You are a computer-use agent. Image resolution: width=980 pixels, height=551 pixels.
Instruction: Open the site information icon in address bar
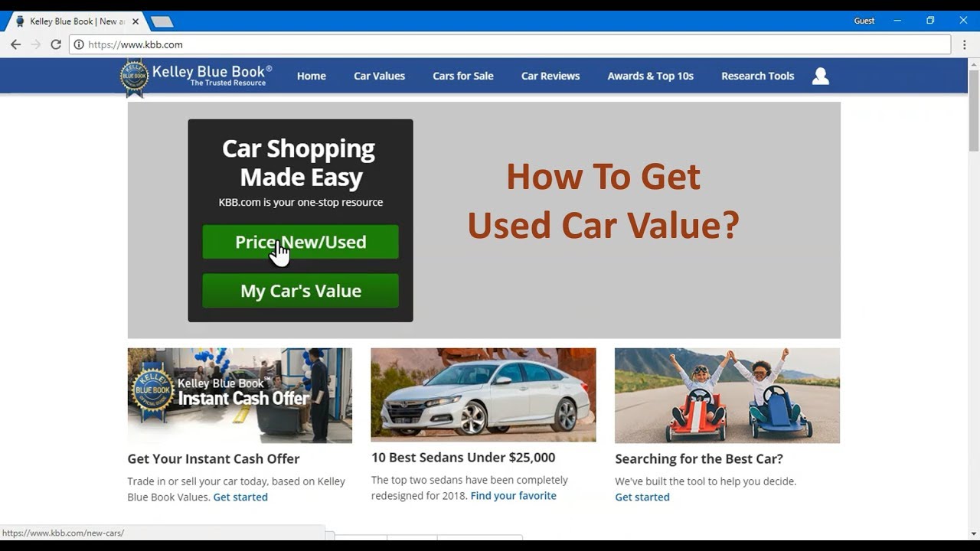click(x=78, y=44)
